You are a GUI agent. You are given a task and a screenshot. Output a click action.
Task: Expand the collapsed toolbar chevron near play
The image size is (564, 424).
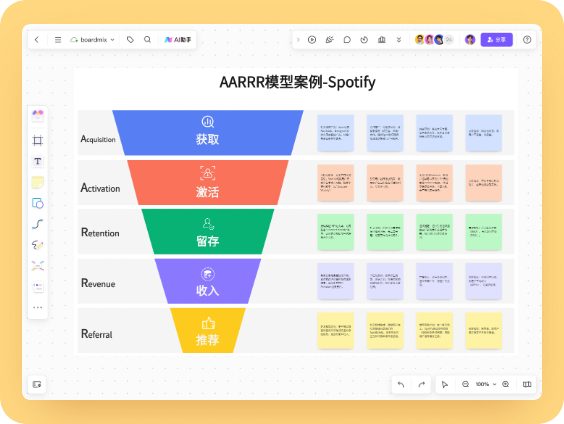298,40
